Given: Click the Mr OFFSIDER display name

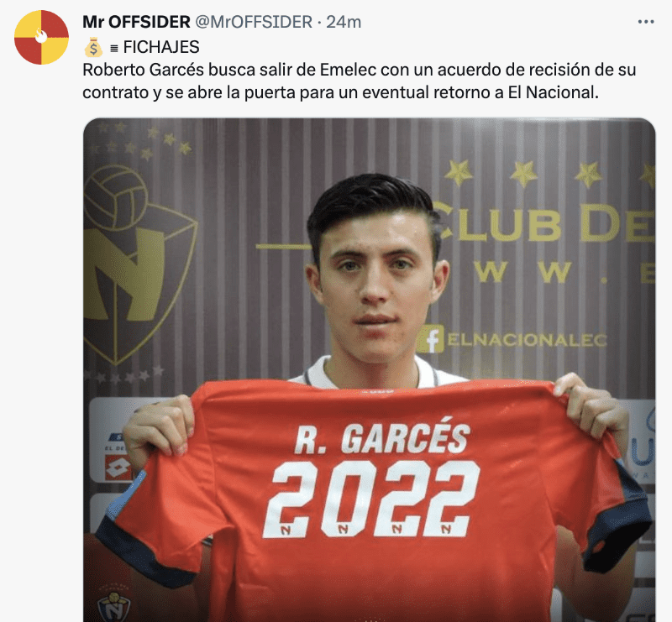Looking at the screenshot, I should (136, 22).
